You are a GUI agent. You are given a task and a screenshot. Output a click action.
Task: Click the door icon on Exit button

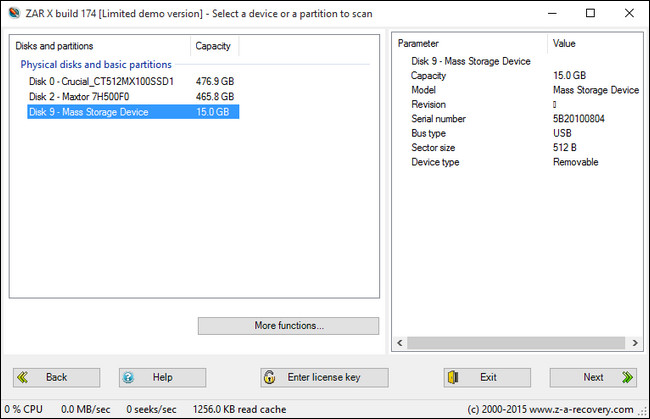click(x=453, y=377)
